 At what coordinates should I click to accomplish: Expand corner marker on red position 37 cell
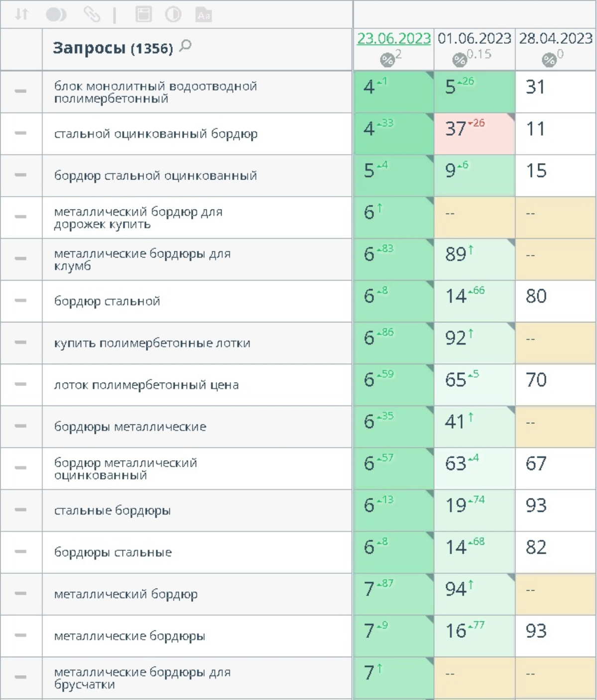[x=511, y=117]
